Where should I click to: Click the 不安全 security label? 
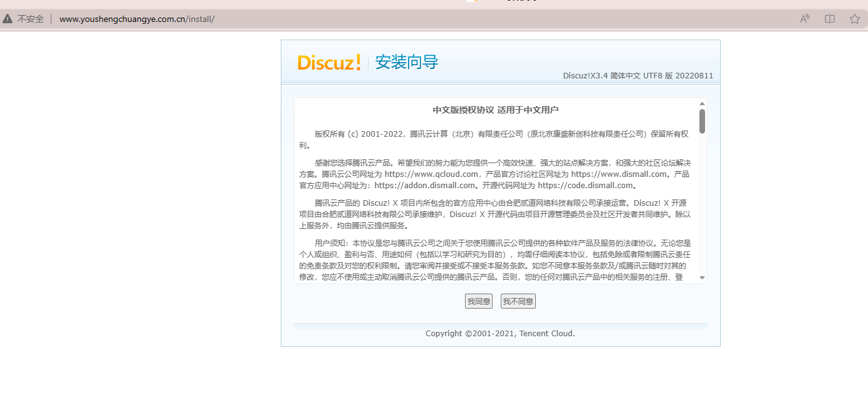(31, 19)
